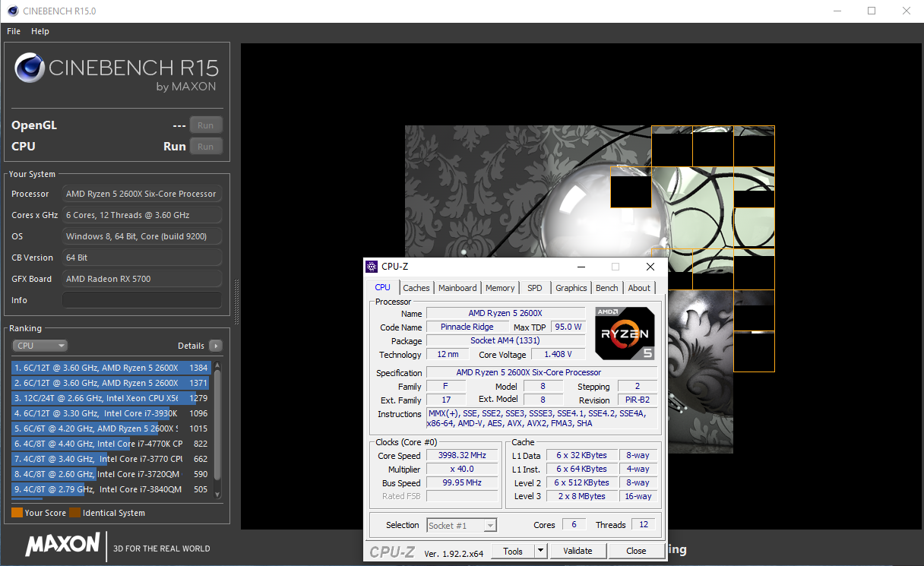Select ranking entry with score 1371
Screen dimensions: 924x566
[x=110, y=383]
